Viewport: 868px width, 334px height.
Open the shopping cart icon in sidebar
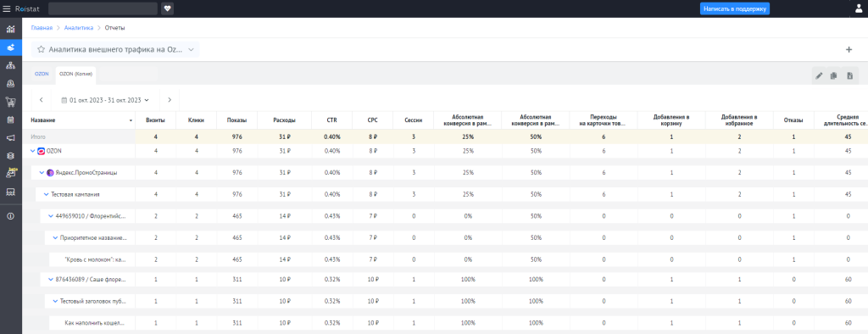(10, 102)
